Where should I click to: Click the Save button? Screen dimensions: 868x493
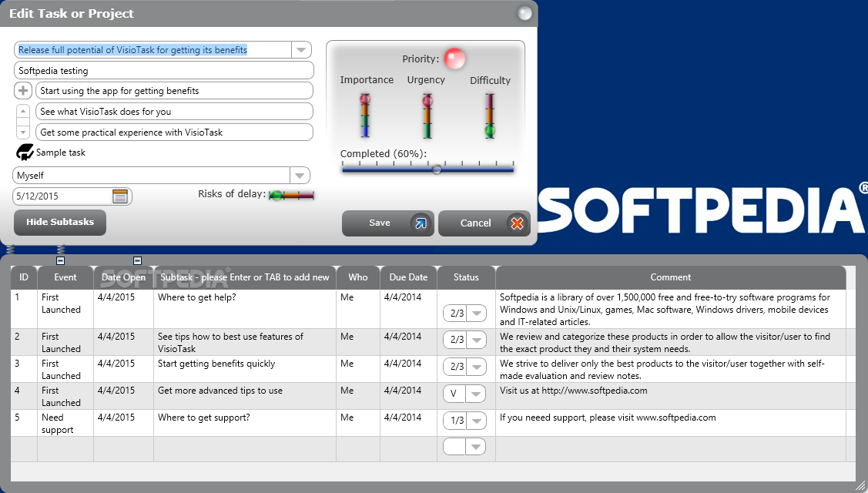[388, 223]
